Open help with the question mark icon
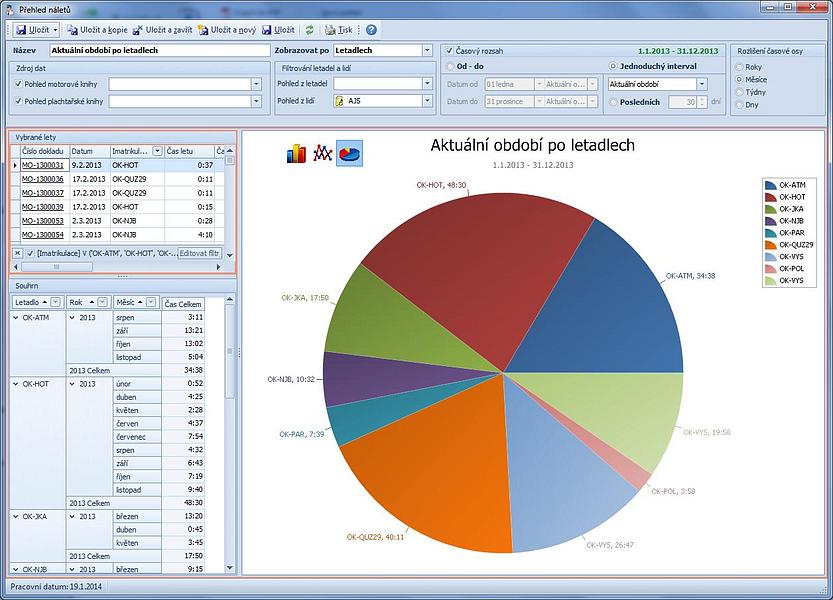Image resolution: width=833 pixels, height=600 pixels. coord(371,31)
